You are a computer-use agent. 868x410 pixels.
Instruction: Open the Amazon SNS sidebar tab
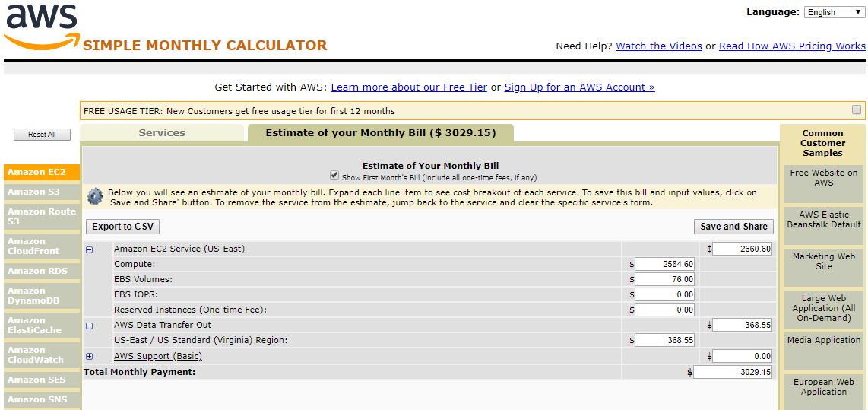pyautogui.click(x=42, y=399)
